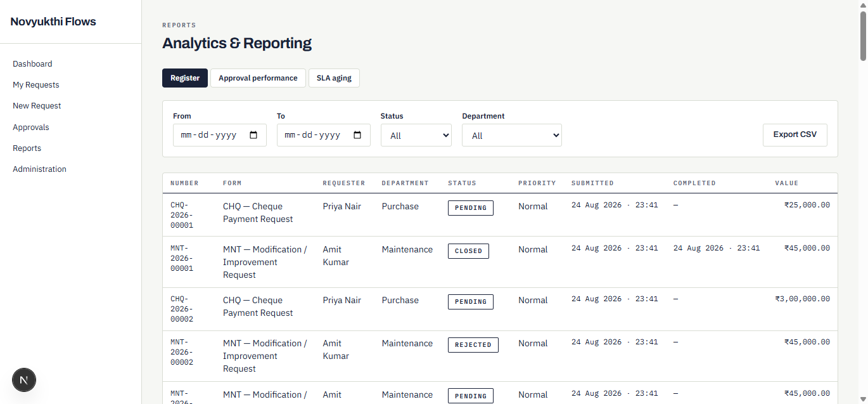Click Amit Kumar in MNT-2026-00001 row
The image size is (868, 404).
[x=336, y=256]
